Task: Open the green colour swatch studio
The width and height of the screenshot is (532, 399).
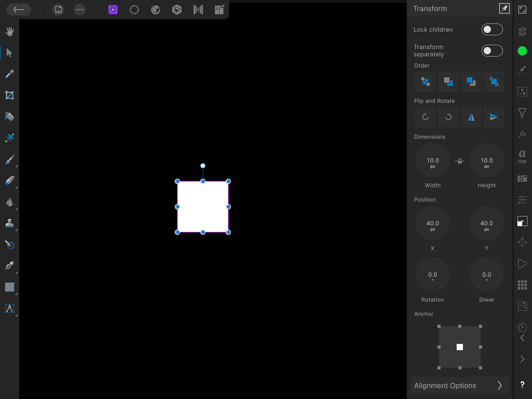Action: [522, 51]
